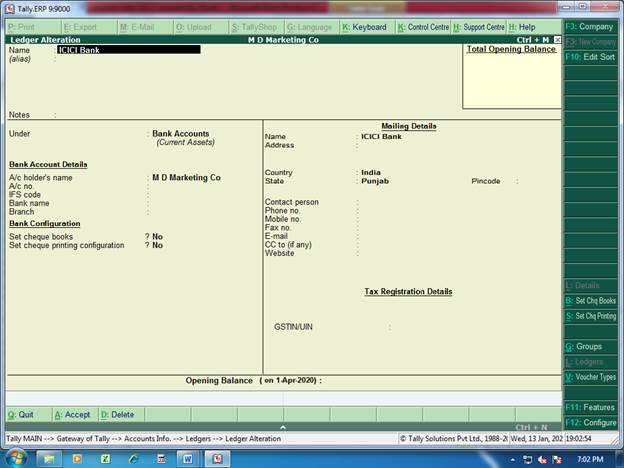Viewport: 624px width, 468px height.
Task: Click the Set Chq Printing side button
Action: click(x=591, y=316)
